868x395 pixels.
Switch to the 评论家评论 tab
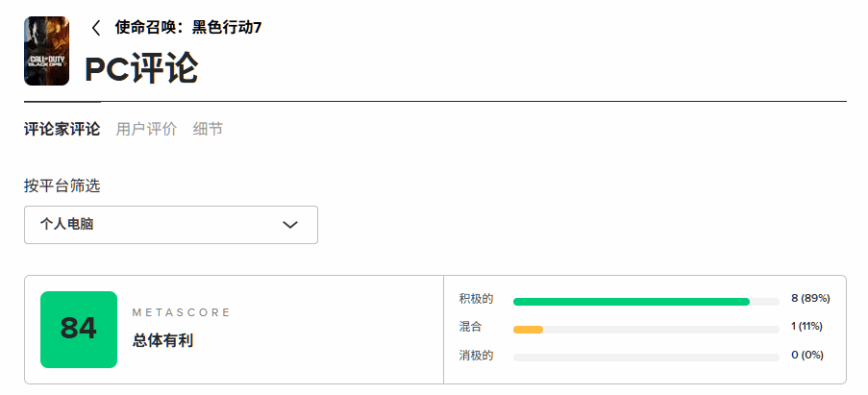pyautogui.click(x=62, y=129)
